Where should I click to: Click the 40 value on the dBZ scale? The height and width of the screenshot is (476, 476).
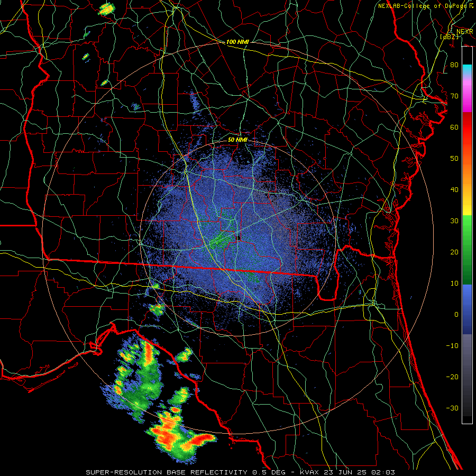454,190
